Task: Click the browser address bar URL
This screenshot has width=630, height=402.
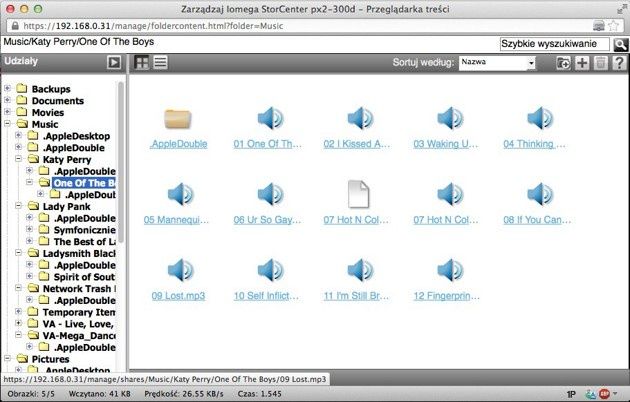Action: [153, 26]
